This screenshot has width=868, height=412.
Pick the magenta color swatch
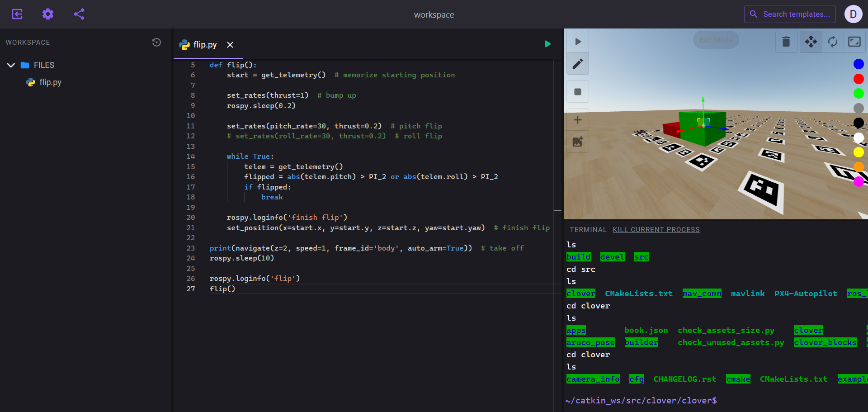[859, 182]
